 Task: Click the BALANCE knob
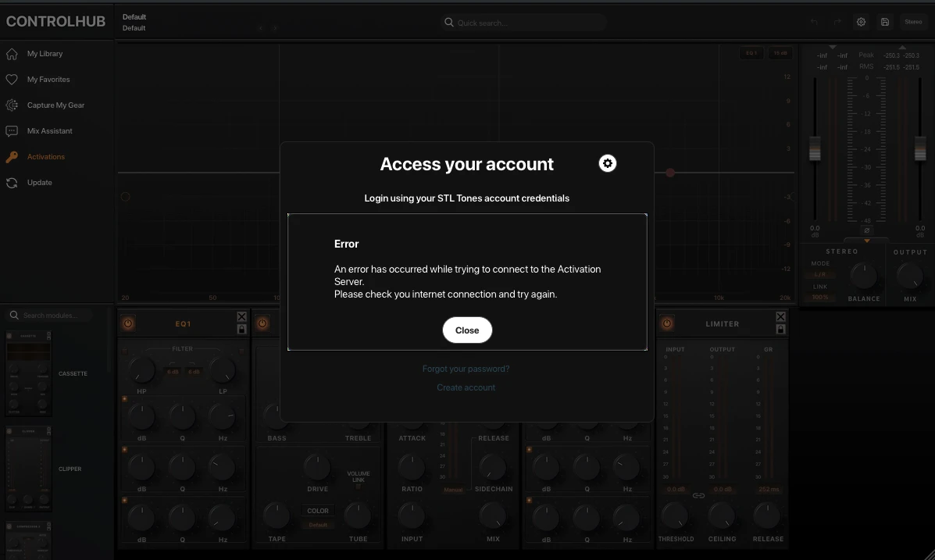863,276
